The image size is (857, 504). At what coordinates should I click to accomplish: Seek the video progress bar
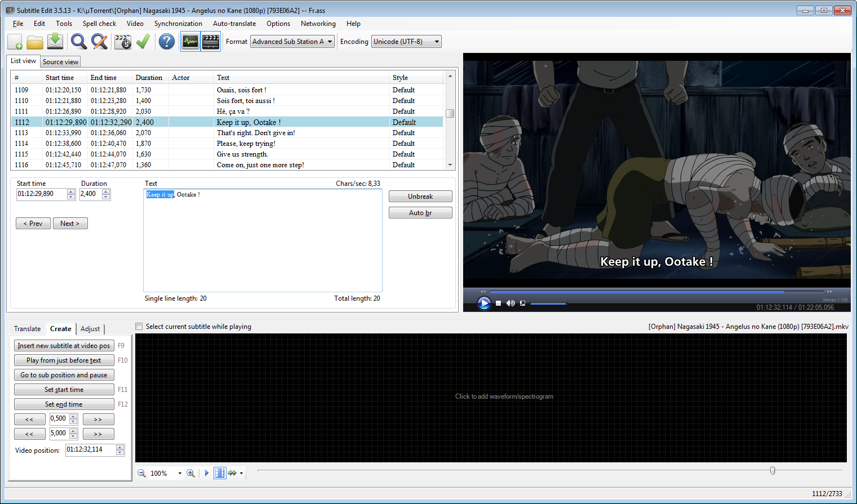coord(656,292)
